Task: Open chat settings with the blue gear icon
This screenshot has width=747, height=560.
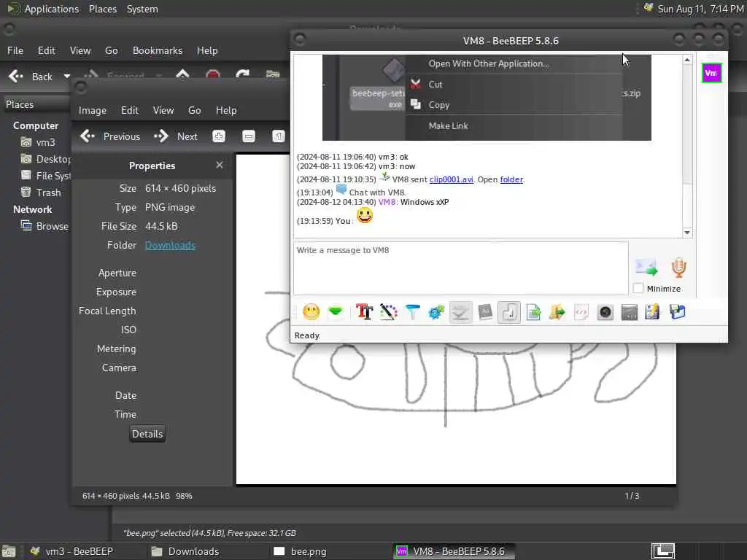Action: point(436,312)
